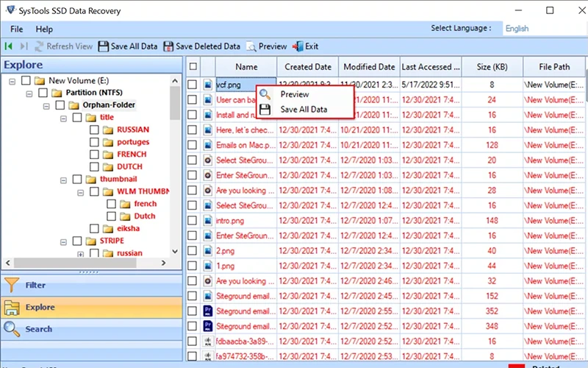Sort by Modified Date column header
Screen dimensions: 588x368
(370, 67)
